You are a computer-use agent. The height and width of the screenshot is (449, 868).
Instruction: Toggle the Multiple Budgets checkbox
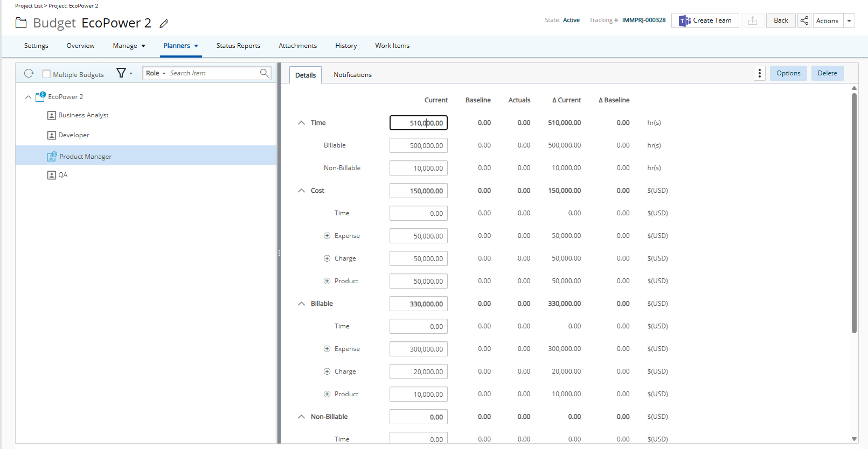(46, 74)
